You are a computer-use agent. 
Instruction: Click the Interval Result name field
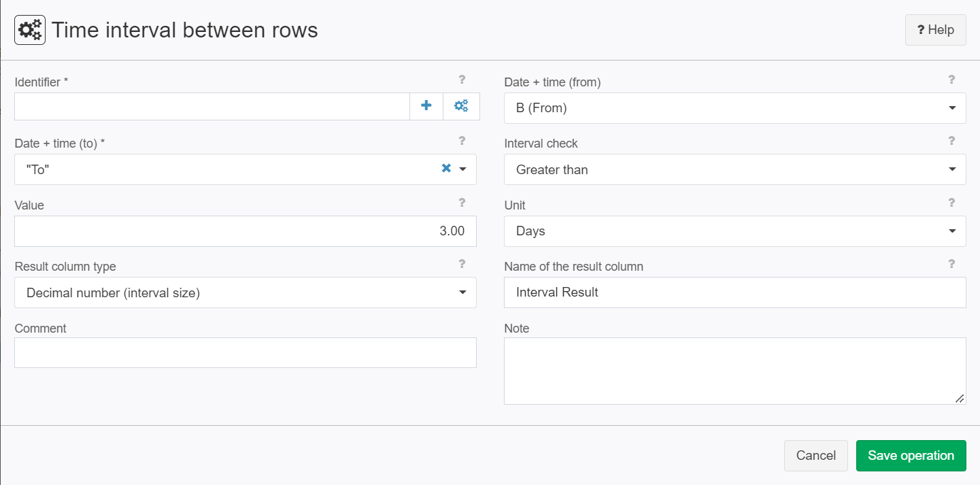(x=734, y=292)
